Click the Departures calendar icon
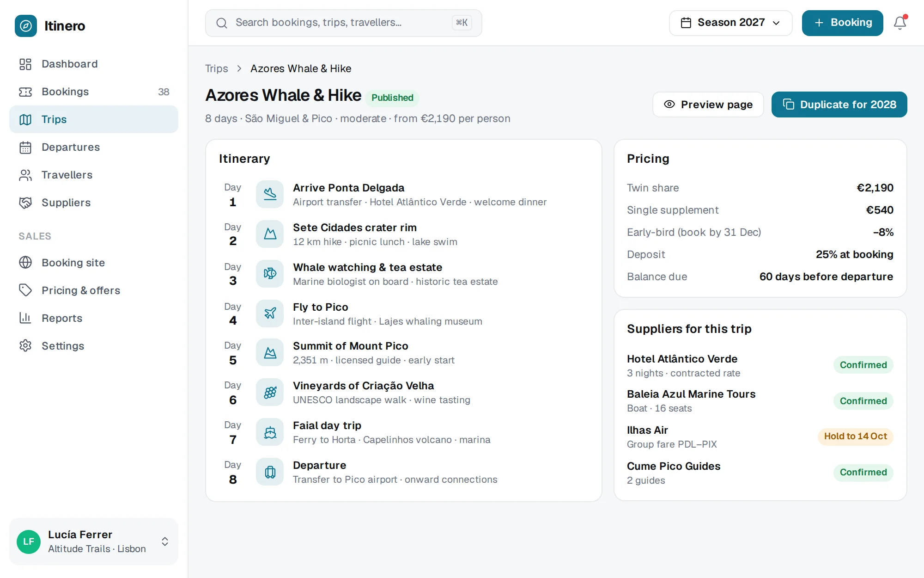This screenshot has width=924, height=578. (25, 147)
